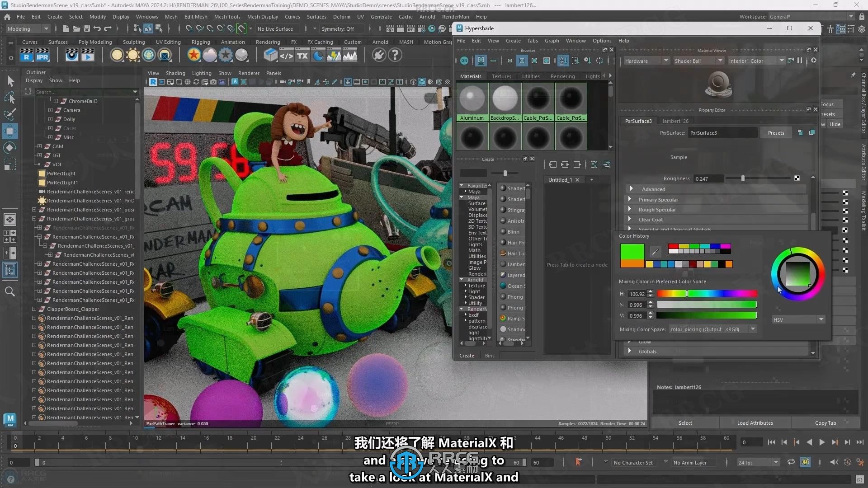Toggle the loop playback icon in range bar
Screen dimensions: 868x488
791,462
